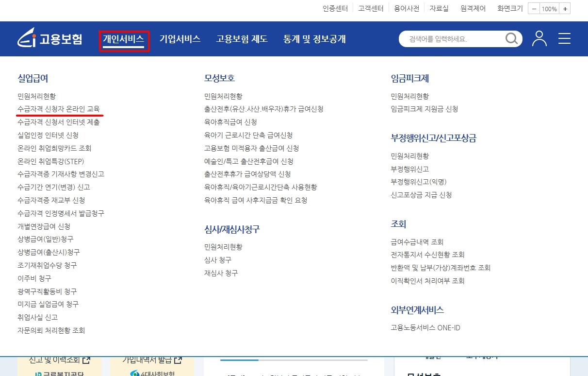This screenshot has width=588, height=376.
Task: Open 개인서비스 menu
Action: pyautogui.click(x=123, y=39)
